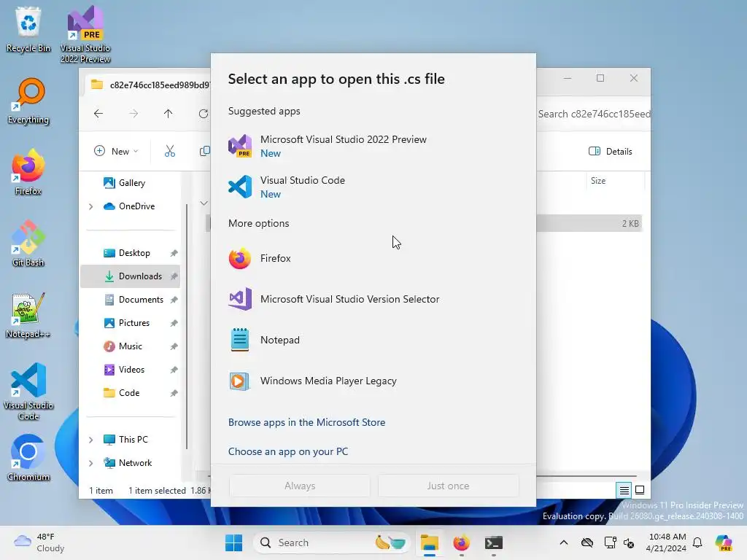Image resolution: width=747 pixels, height=560 pixels.
Task: Go forward in File Explorer
Action: [133, 113]
